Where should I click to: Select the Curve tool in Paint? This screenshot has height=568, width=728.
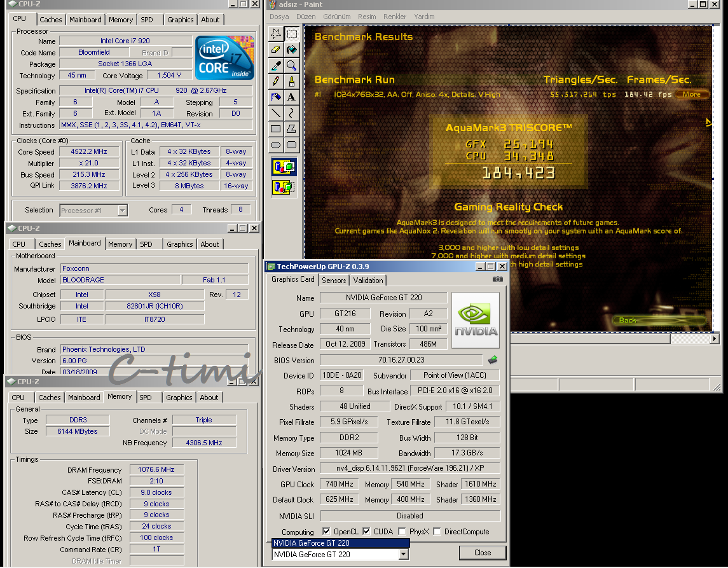coord(292,113)
